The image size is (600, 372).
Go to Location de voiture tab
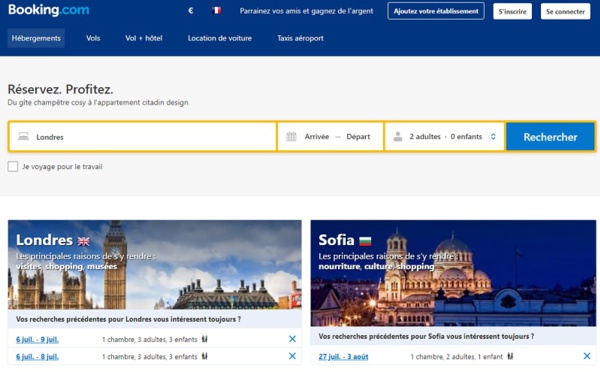[220, 38]
